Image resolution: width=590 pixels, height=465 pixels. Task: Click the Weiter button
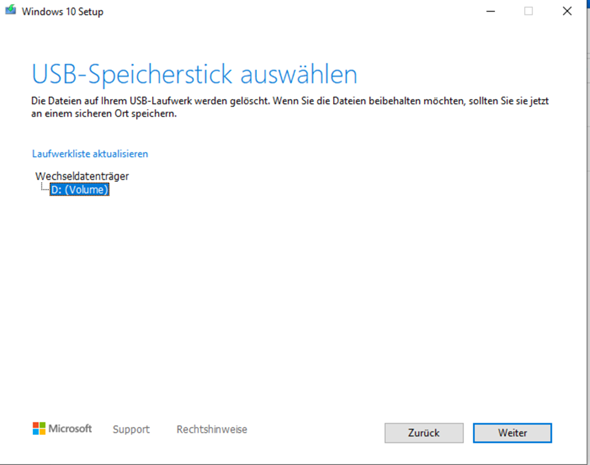[x=512, y=433]
